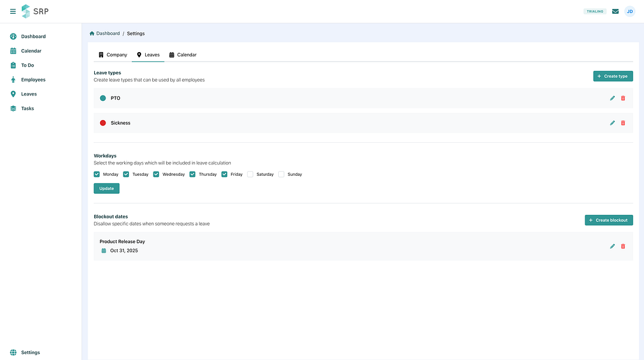
Task: Edit the PTO leave type
Action: (612, 98)
